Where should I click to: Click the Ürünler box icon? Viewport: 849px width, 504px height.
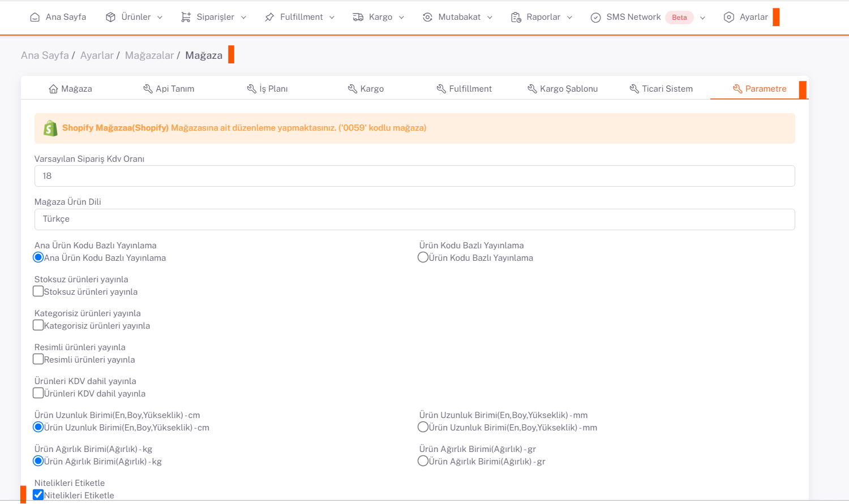[x=110, y=18]
